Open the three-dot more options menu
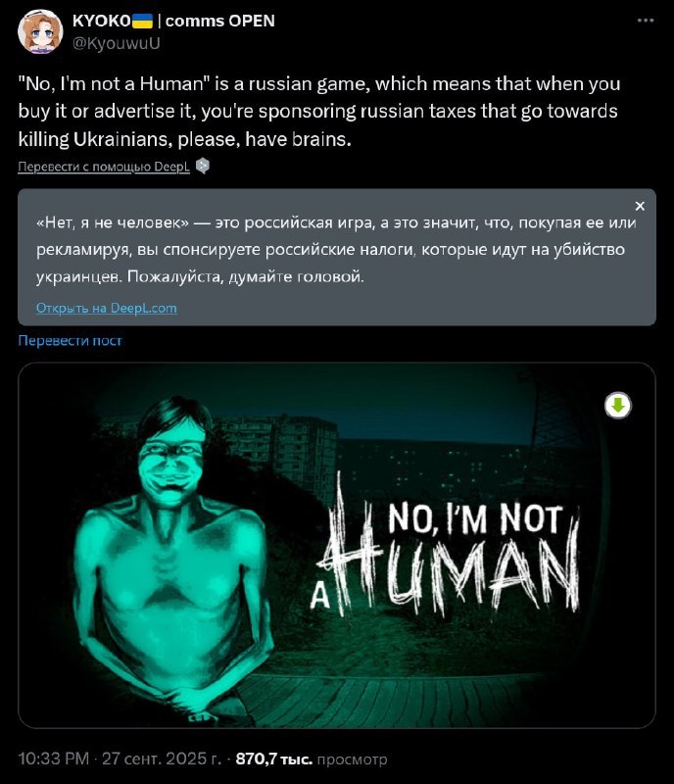This screenshot has height=784, width=674. [646, 21]
